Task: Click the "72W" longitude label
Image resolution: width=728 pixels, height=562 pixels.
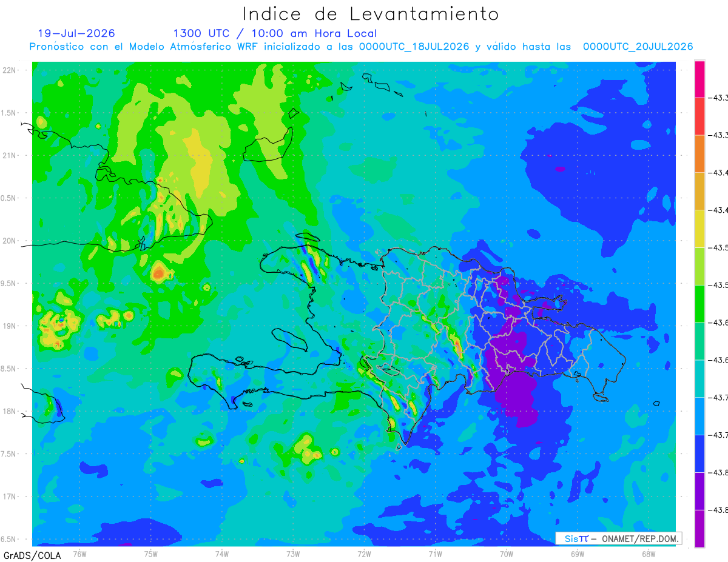Action: click(364, 554)
